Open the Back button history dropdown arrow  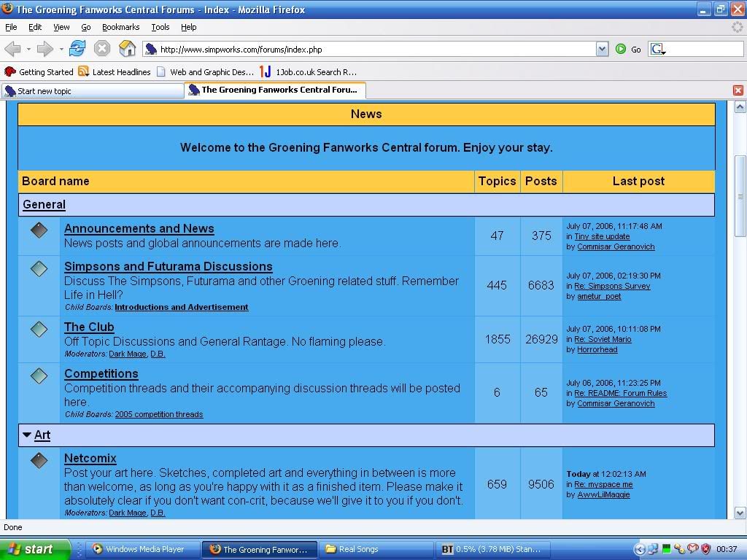[28, 50]
